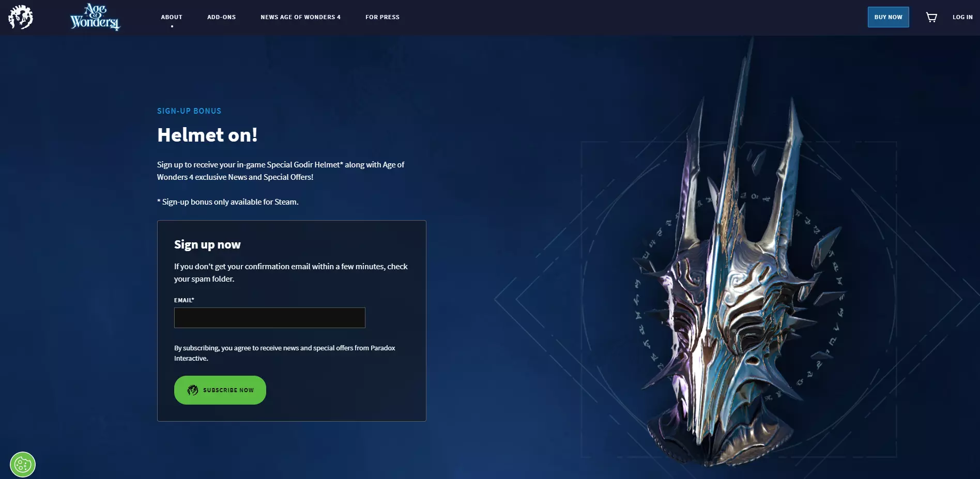Open the shopping cart
The height and width of the screenshot is (479, 980).
931,17
